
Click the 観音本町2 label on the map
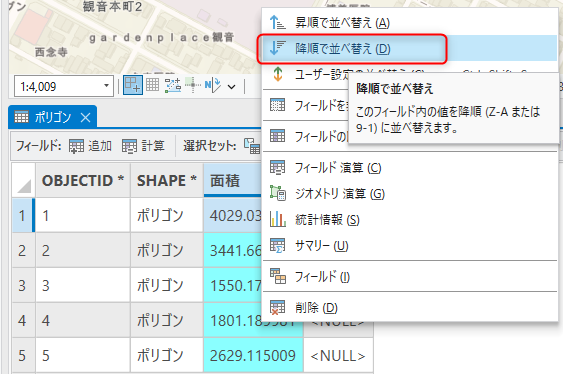click(112, 6)
